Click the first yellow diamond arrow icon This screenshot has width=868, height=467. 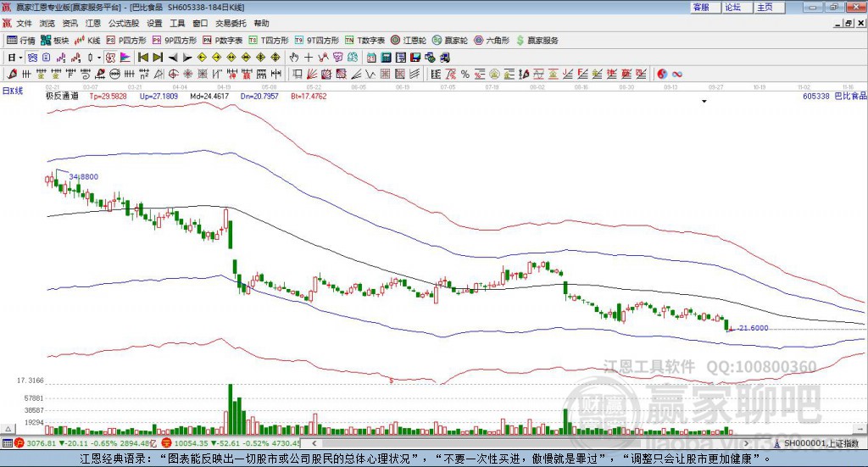202,58
